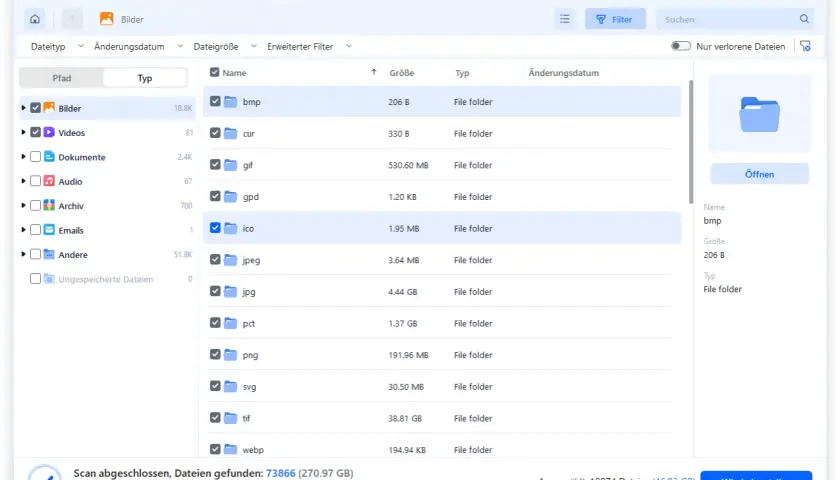Click the Filter button

(x=615, y=19)
